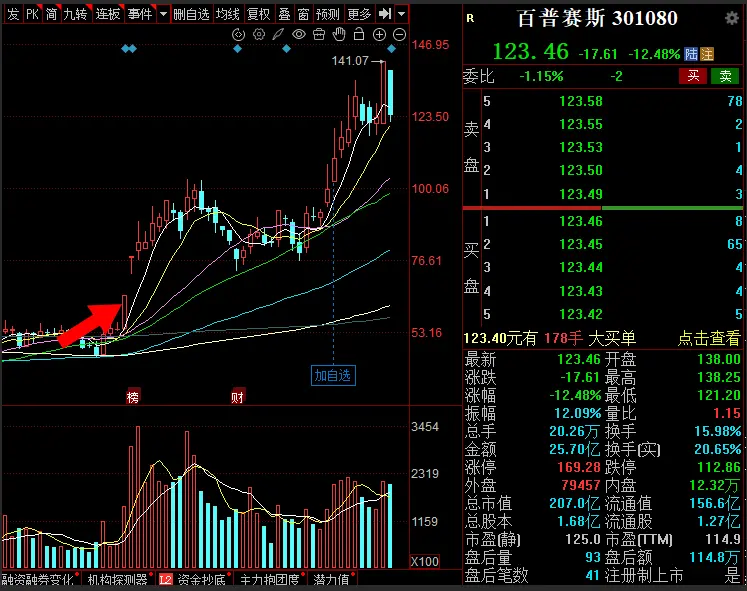
Task: Click the 陆 Stock Connect badge
Action: pyautogui.click(x=691, y=54)
